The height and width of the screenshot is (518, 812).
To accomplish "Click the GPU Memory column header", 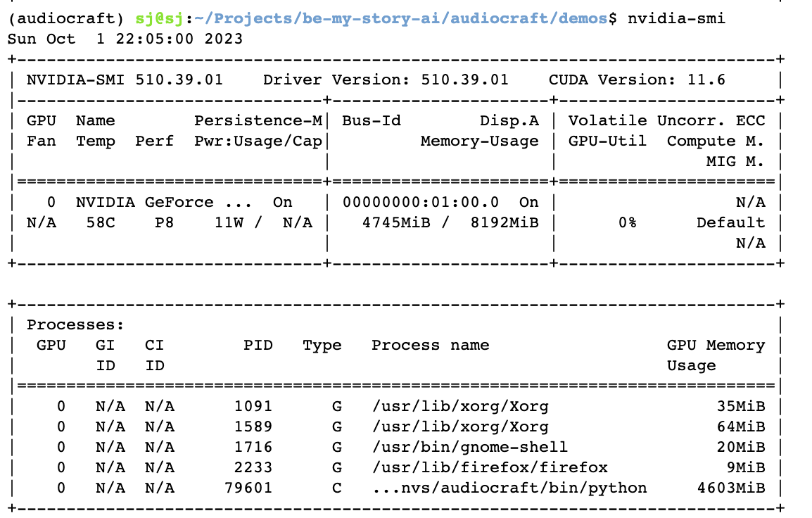I will pyautogui.click(x=716, y=346).
